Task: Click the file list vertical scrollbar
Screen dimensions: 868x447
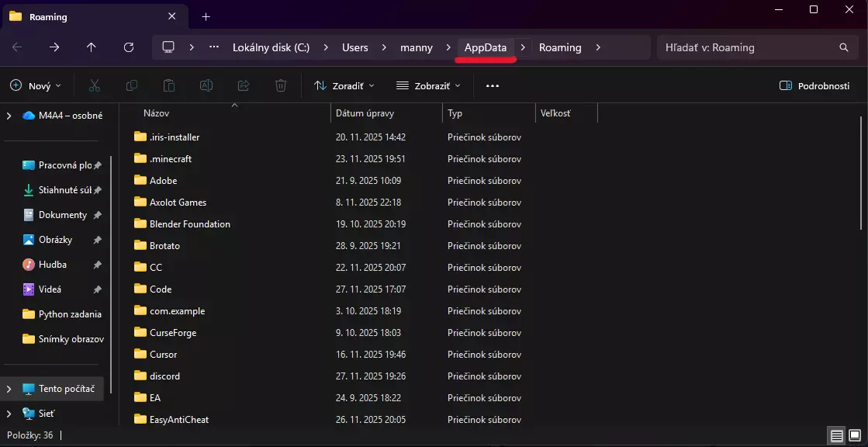Action: pos(861,173)
